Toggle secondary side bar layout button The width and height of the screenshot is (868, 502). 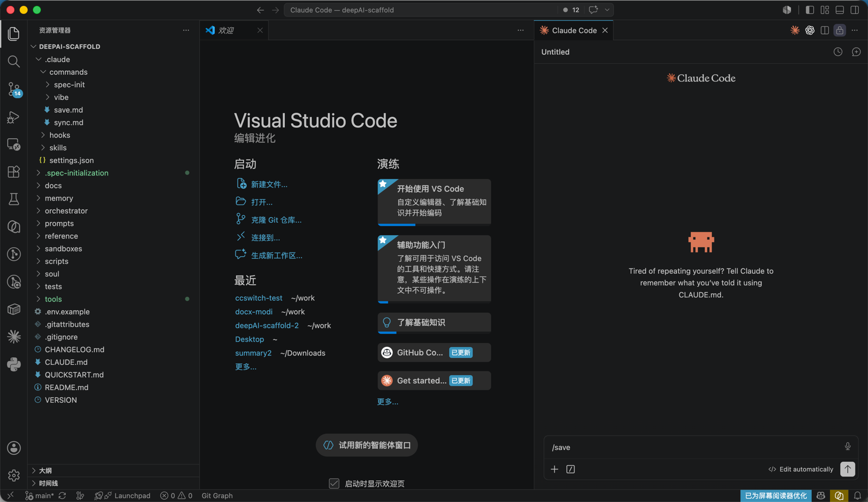[855, 10]
